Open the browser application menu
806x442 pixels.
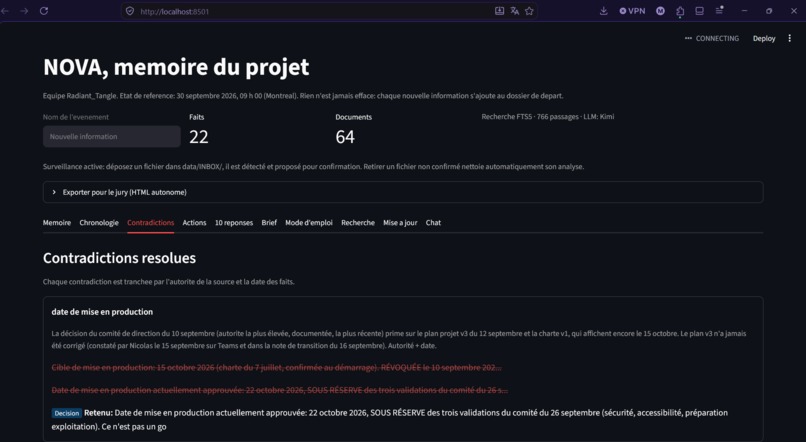tap(720, 10)
